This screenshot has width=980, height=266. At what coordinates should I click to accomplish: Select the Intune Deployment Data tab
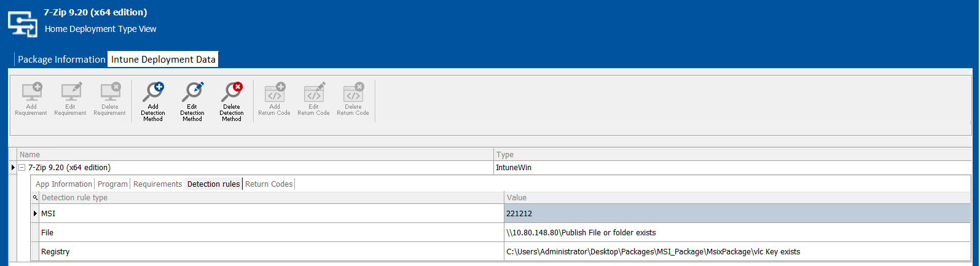click(x=163, y=60)
